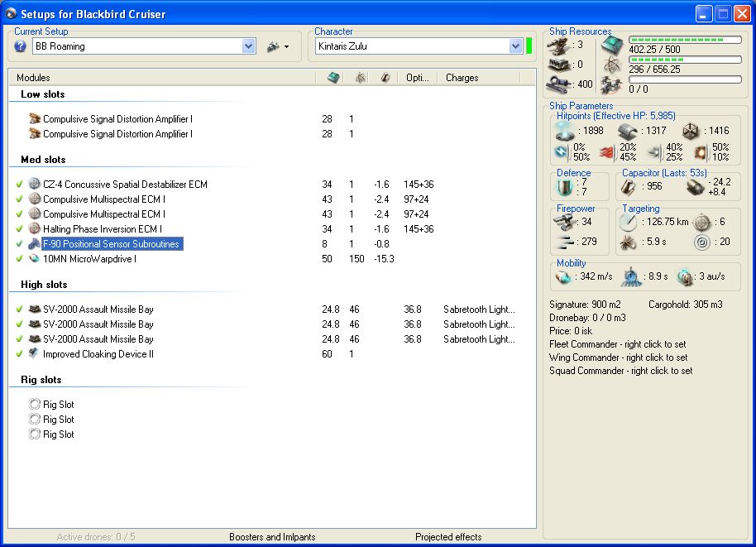Toggle second SV-2000 Assault Missile Bay checkmark

19,324
